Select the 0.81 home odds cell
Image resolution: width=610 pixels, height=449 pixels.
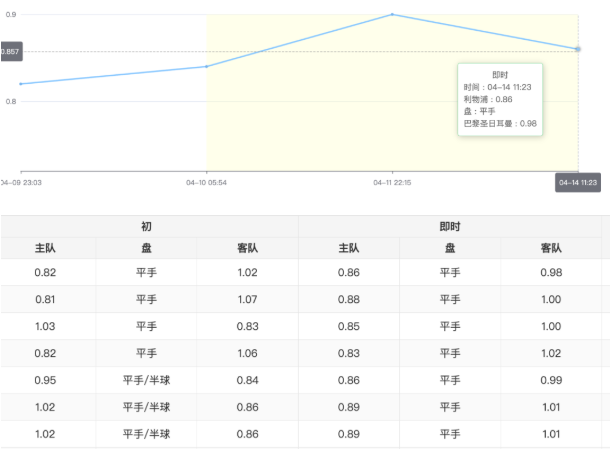coord(45,299)
